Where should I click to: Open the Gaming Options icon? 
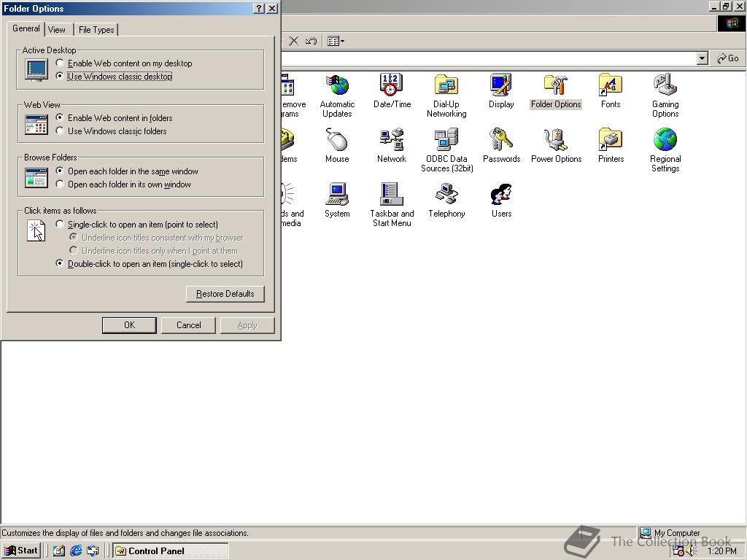(x=665, y=96)
